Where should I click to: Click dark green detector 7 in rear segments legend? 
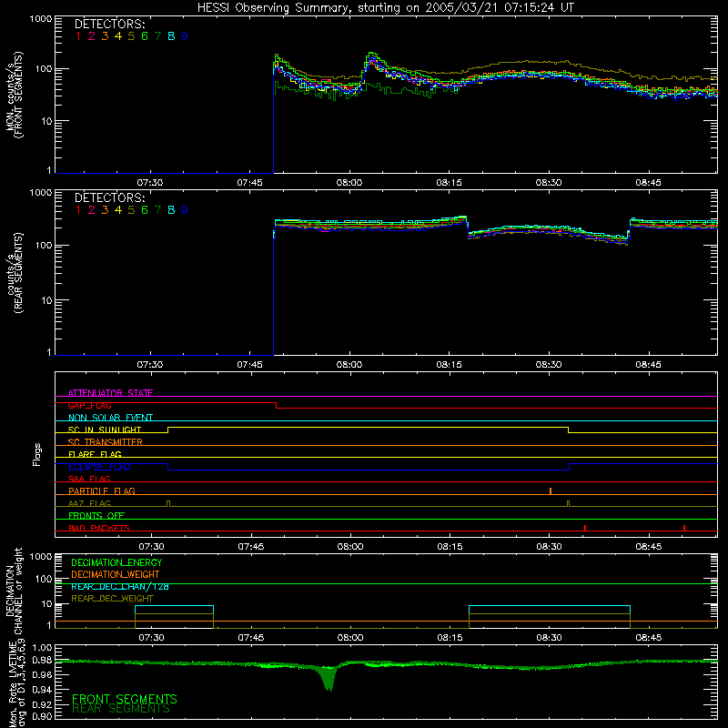(x=157, y=210)
